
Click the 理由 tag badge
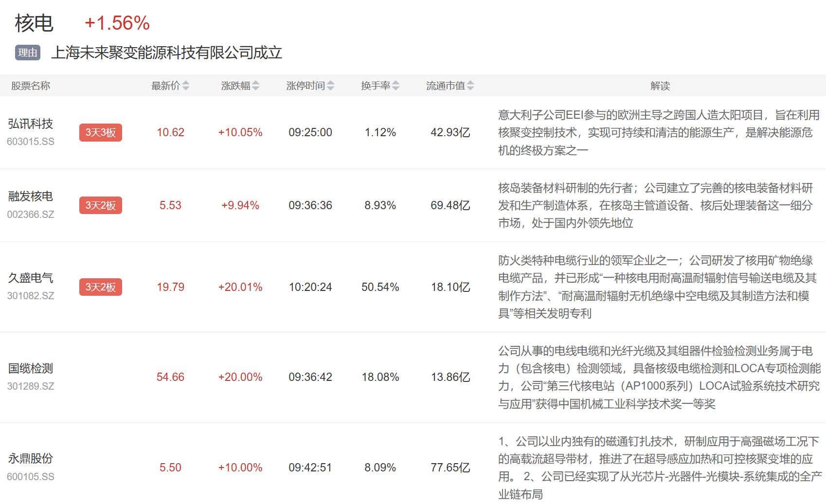click(28, 53)
